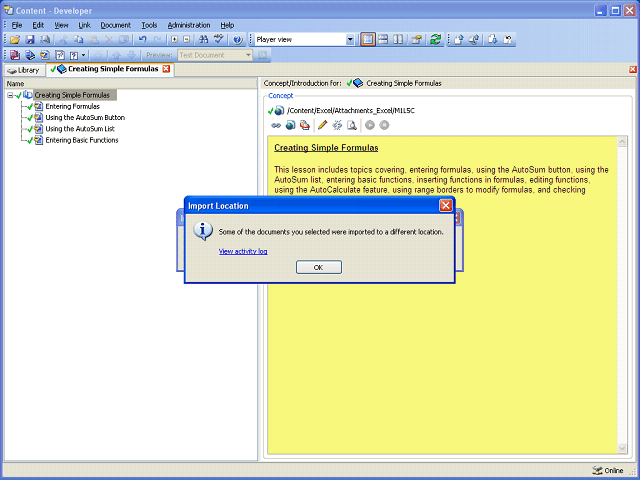Select Using the AutoSum List topic
Image resolution: width=640 pixels, height=480 pixels.
tap(80, 129)
